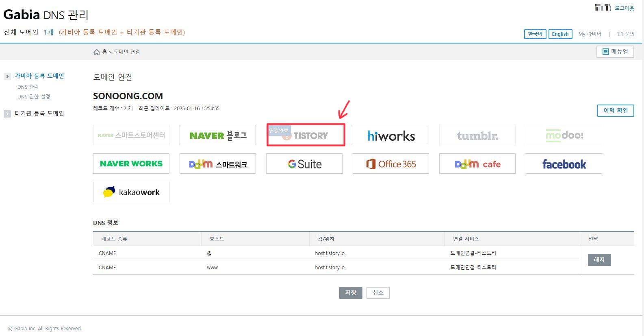Select the modoo! service tile
The image size is (644, 336).
564,135
